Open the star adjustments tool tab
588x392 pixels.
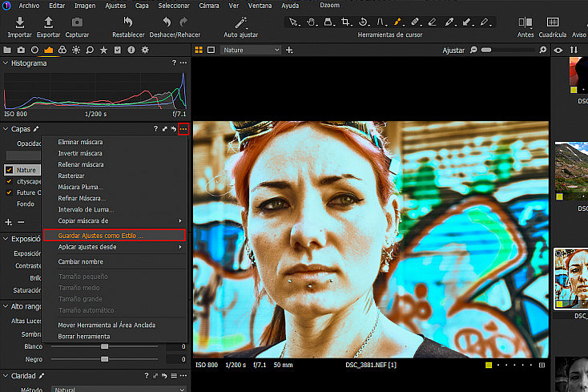click(103, 50)
